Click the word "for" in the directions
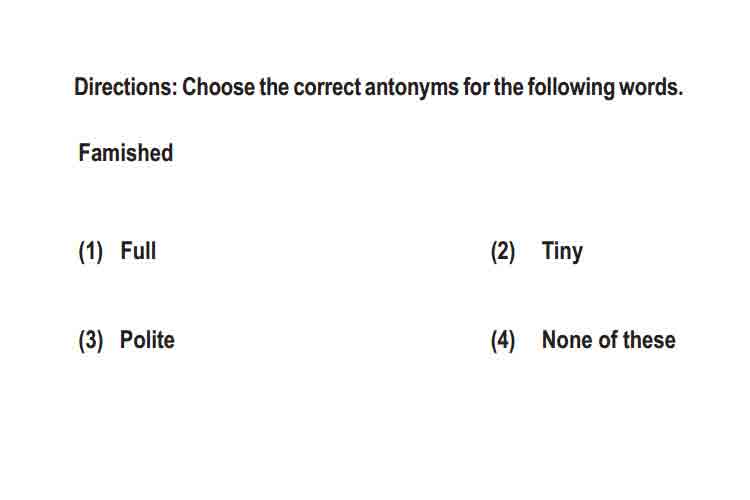The width and height of the screenshot is (750, 500). 475,87
